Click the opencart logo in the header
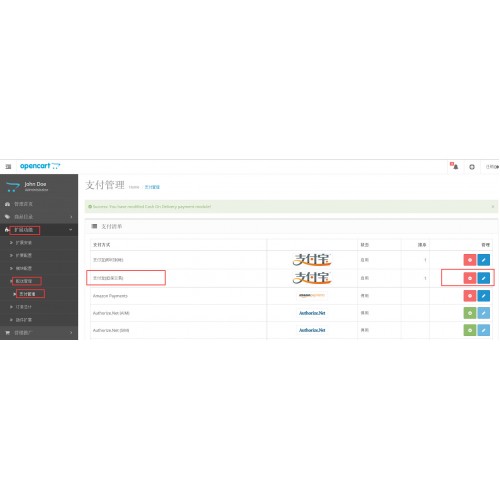 [40, 166]
